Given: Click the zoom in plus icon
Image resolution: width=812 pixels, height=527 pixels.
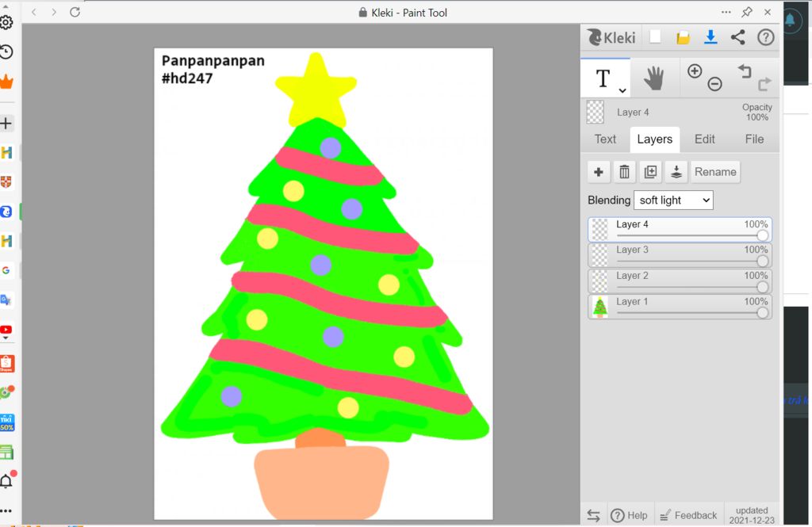Looking at the screenshot, I should (695, 71).
